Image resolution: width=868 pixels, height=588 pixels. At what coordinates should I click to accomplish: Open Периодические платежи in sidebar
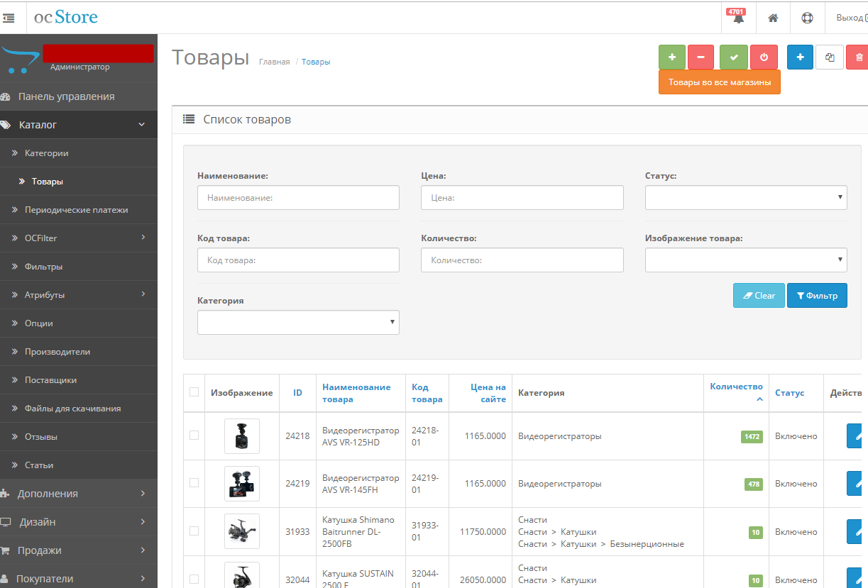78,210
